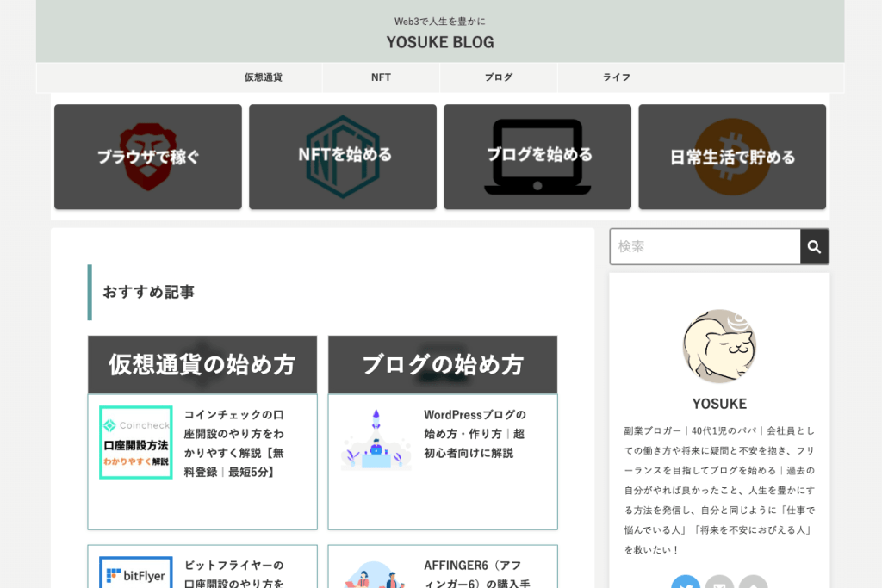The image size is (882, 588).
Task: Open the bitFlyer logo thumbnail
Action: pyautogui.click(x=136, y=573)
